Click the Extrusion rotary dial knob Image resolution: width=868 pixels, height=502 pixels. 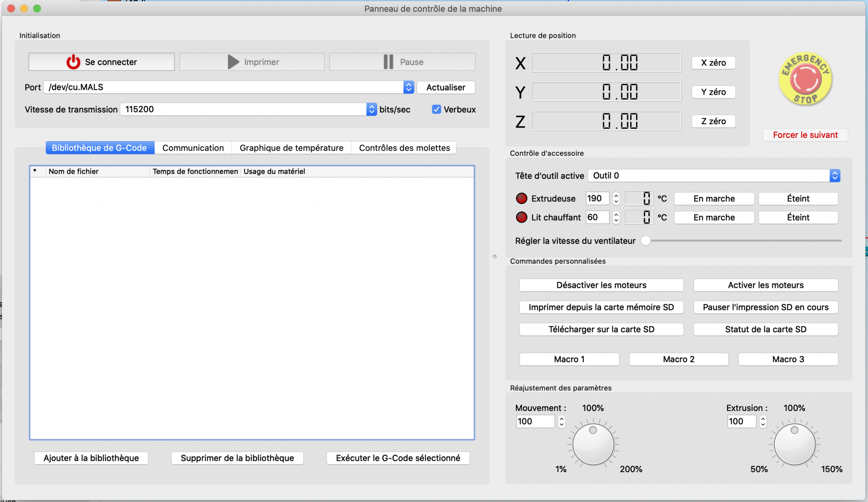coord(794,444)
